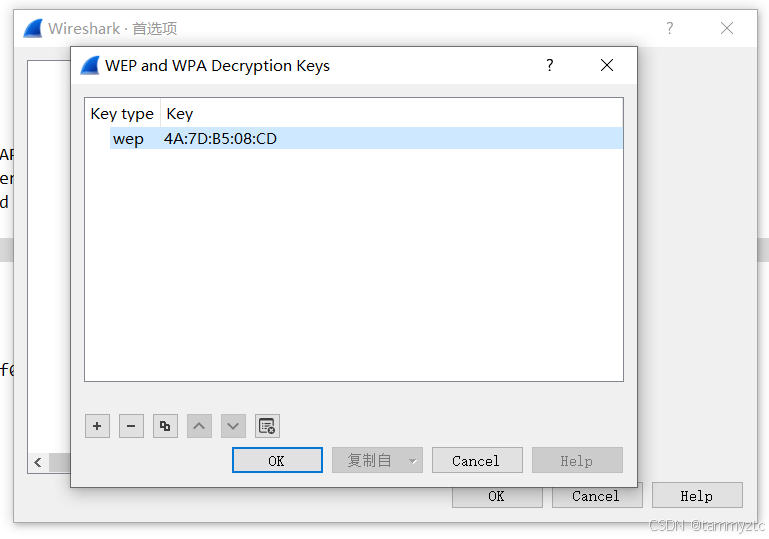
Task: Click Help in the Decryption Keys dialog
Action: click(577, 460)
